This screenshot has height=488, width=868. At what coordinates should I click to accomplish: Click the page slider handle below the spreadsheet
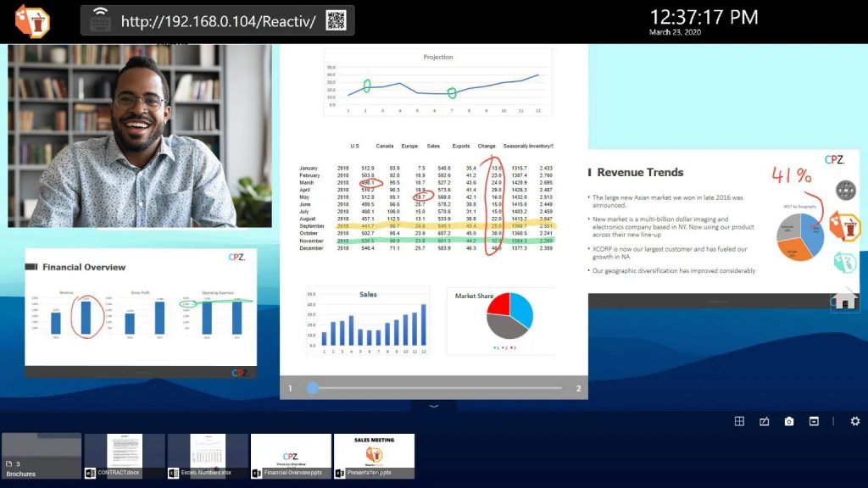click(x=314, y=387)
